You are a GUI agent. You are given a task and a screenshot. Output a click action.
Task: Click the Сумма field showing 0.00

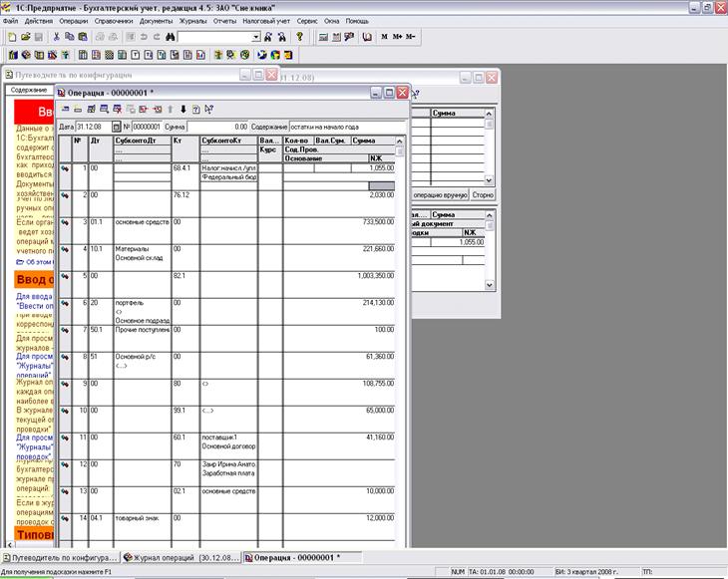218,127
